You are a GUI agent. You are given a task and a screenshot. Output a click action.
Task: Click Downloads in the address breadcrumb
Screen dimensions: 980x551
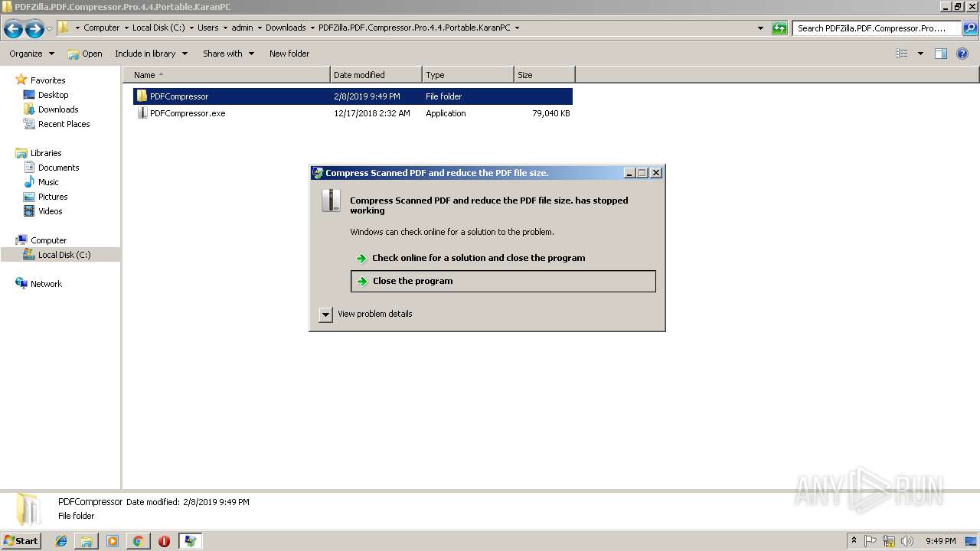pyautogui.click(x=286, y=28)
